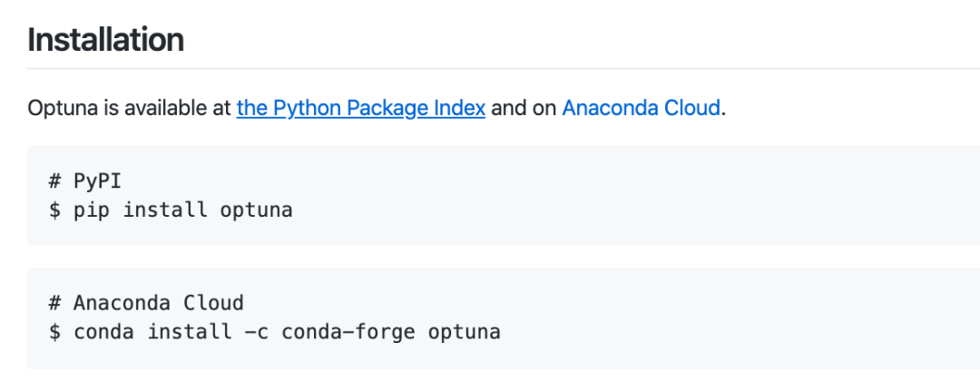
Task: Click the word 'Optuna' starting the paragraph
Action: (58, 109)
